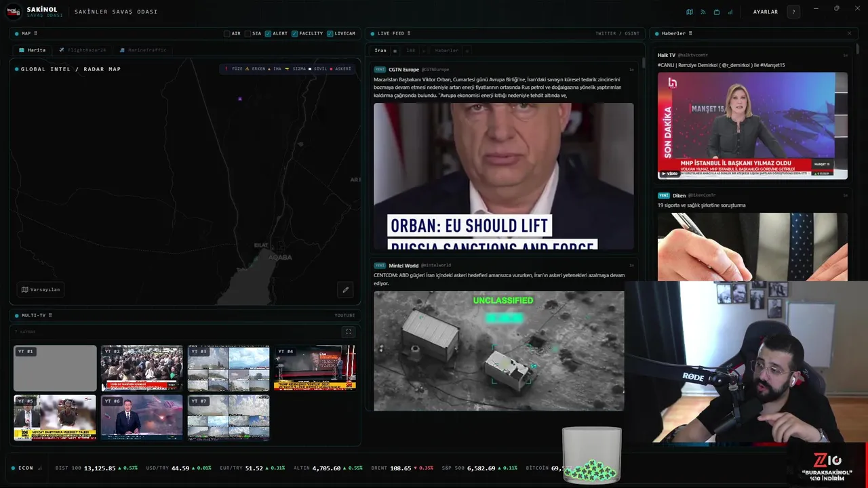Click the BIST 100 ticker value
This screenshot has height=488, width=868.
(100, 468)
